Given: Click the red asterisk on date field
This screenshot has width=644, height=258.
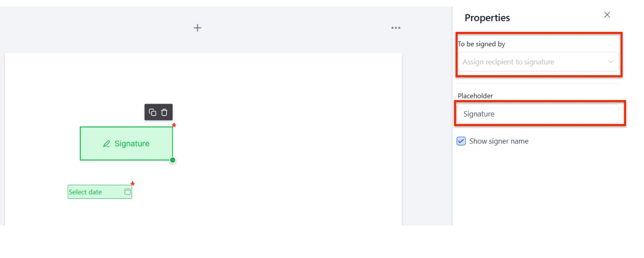Looking at the screenshot, I should pyautogui.click(x=133, y=184).
